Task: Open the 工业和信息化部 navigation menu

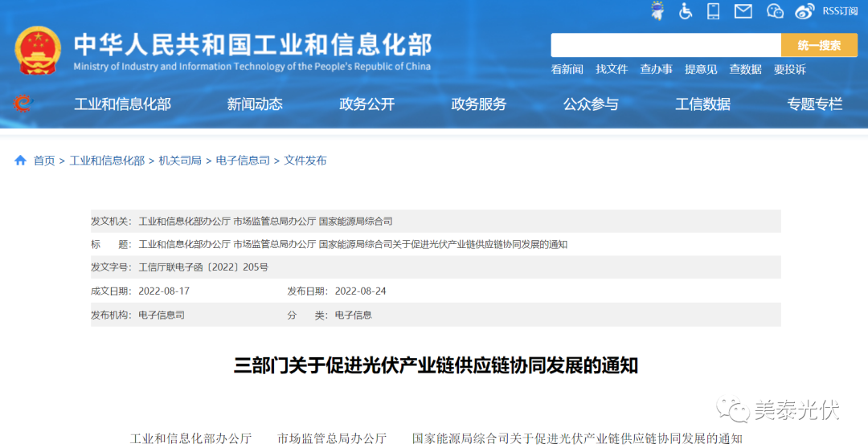Action: pos(122,104)
